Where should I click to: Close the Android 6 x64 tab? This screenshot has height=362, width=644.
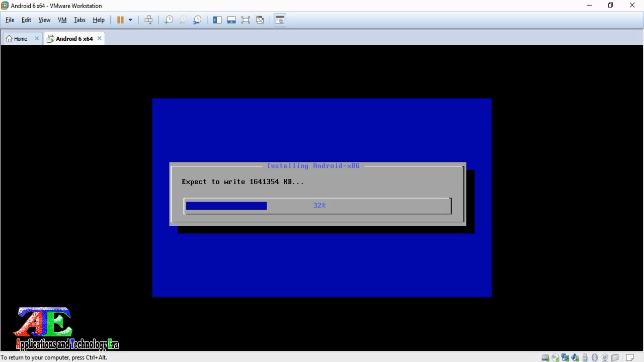pos(100,38)
